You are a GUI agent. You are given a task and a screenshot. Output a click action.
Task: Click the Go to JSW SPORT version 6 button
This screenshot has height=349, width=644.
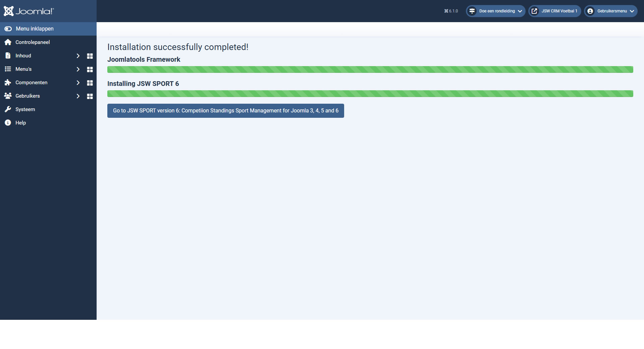point(226,111)
